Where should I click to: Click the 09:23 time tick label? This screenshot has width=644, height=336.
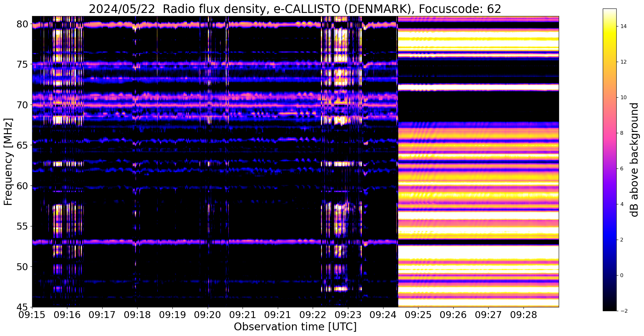click(348, 315)
